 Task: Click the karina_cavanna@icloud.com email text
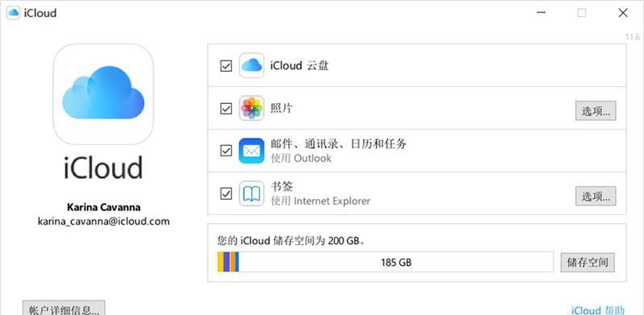tap(104, 222)
